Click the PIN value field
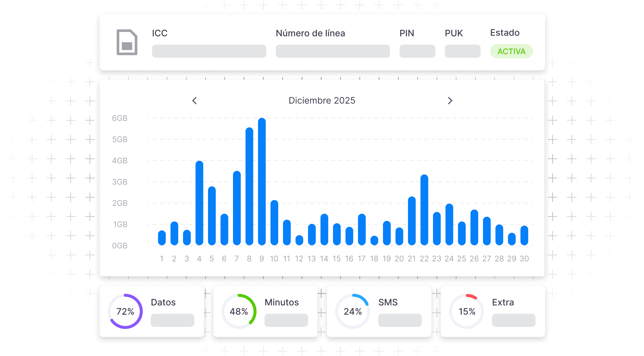Image resolution: width=644 pixels, height=356 pixels. [417, 51]
